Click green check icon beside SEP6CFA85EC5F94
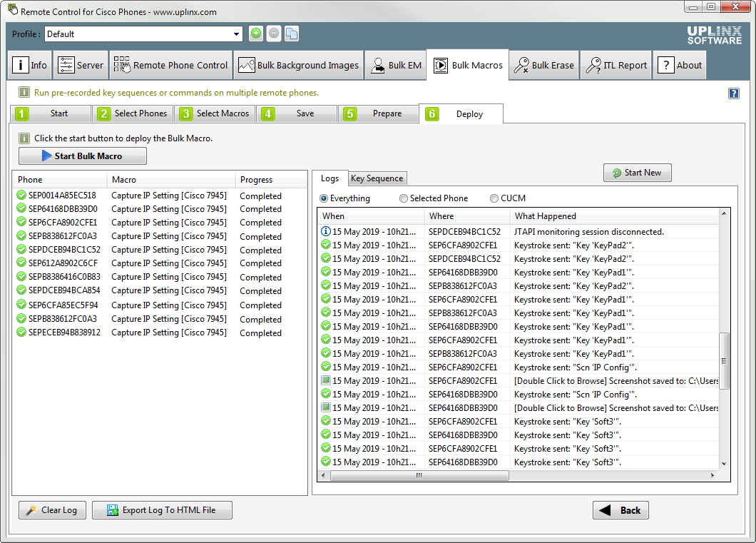 coord(21,305)
